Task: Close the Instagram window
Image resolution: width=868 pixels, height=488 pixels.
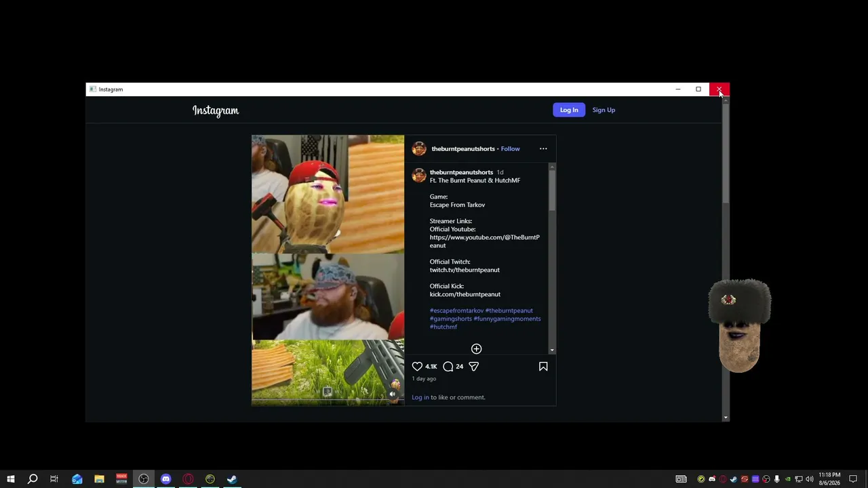Action: pos(719,89)
